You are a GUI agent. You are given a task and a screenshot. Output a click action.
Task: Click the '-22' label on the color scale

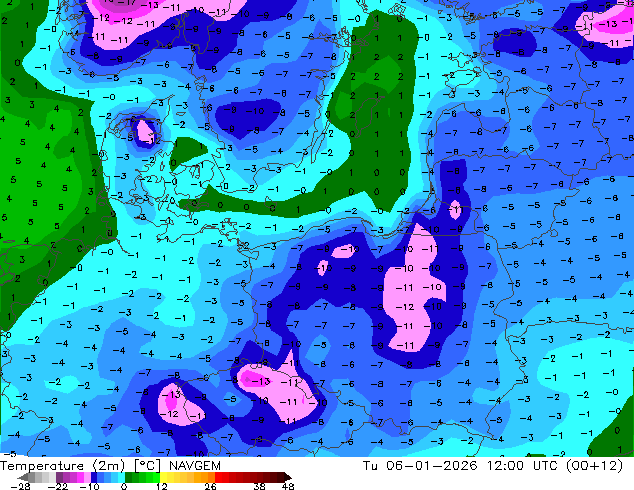(x=58, y=486)
